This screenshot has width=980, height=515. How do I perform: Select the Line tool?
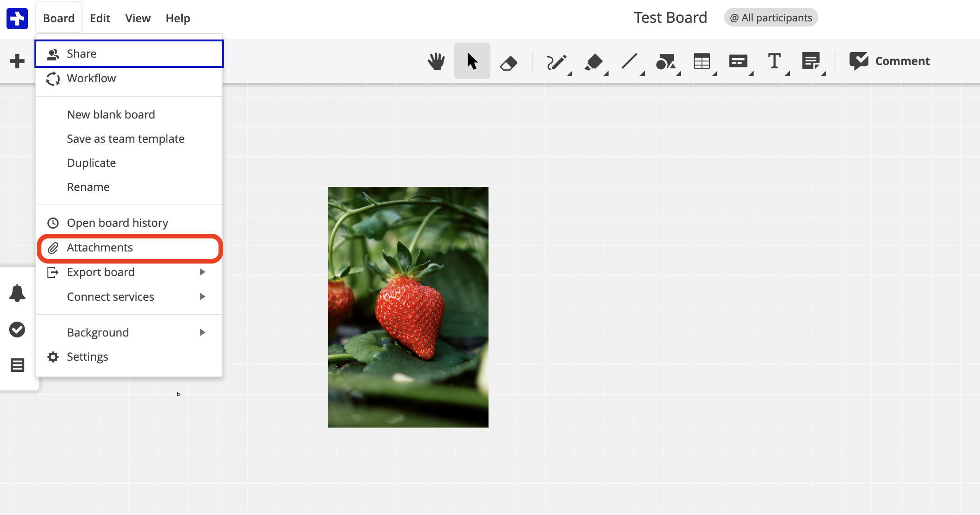629,61
